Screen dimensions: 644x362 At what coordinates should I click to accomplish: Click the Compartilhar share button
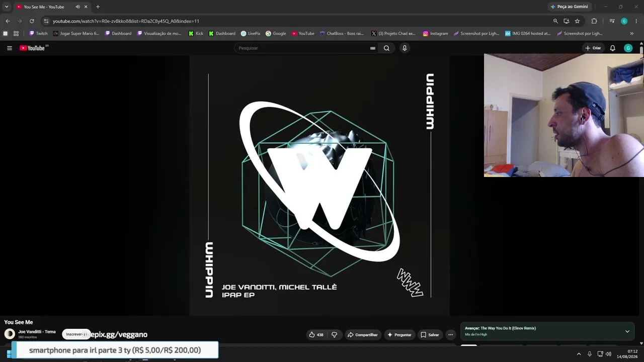[x=363, y=335]
